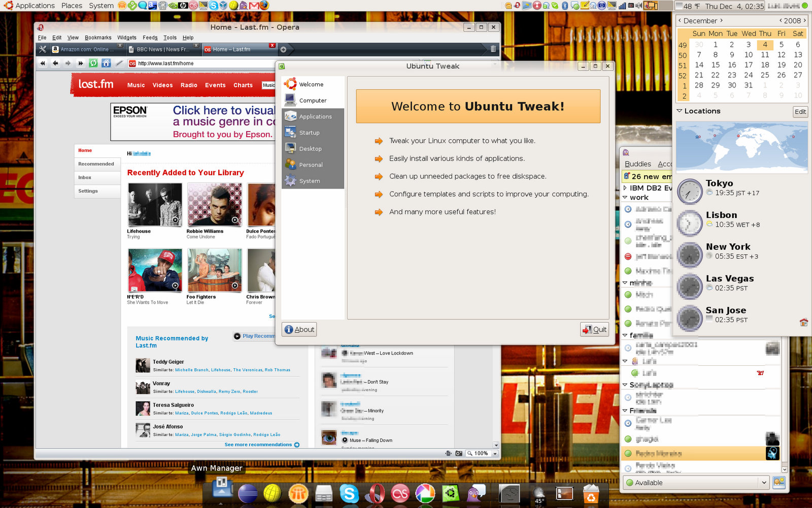Click Opera's home button

106,63
